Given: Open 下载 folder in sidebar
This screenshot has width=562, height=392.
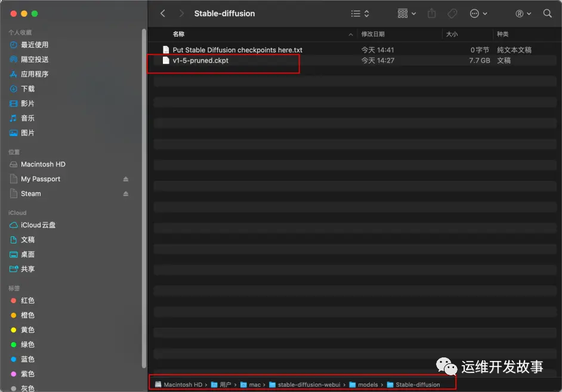Looking at the screenshot, I should pos(27,89).
